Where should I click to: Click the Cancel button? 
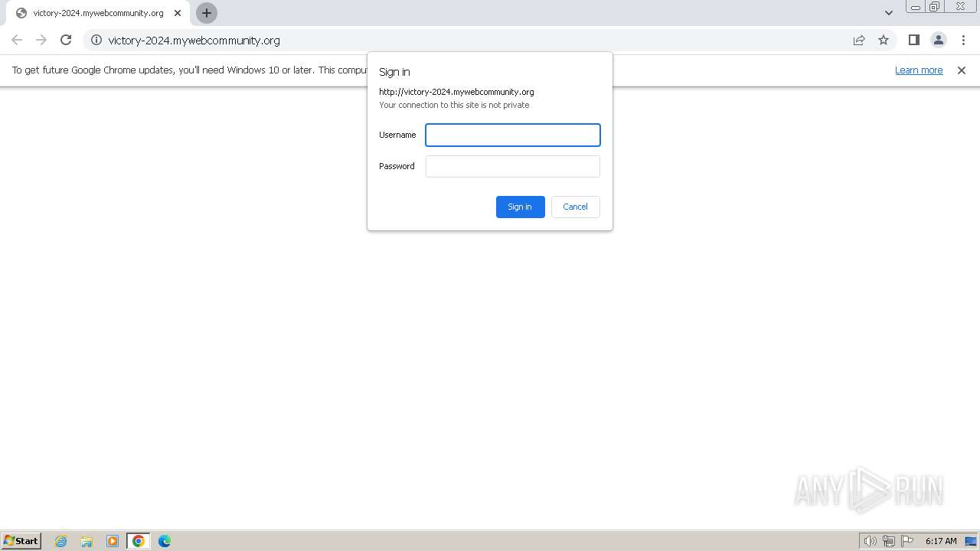click(576, 207)
